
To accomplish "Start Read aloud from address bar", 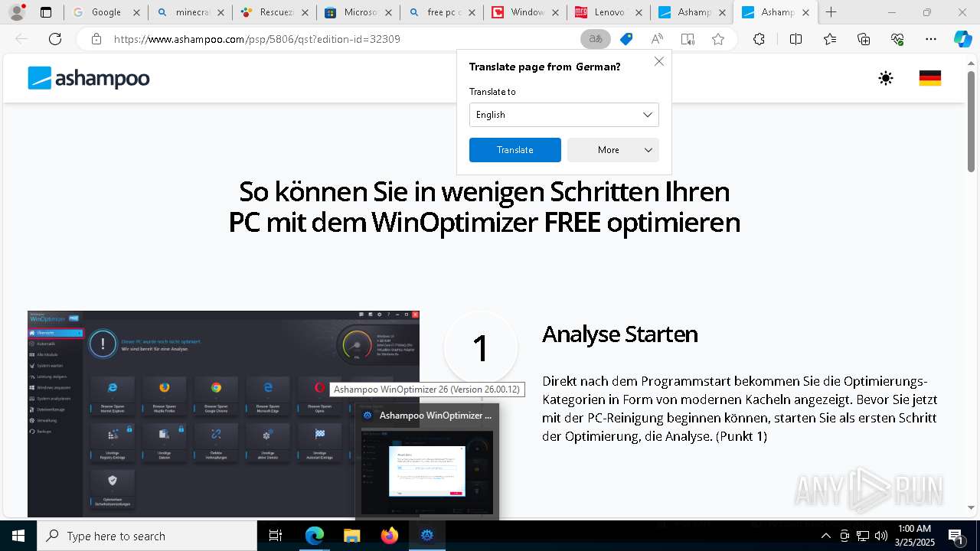I will pyautogui.click(x=657, y=39).
